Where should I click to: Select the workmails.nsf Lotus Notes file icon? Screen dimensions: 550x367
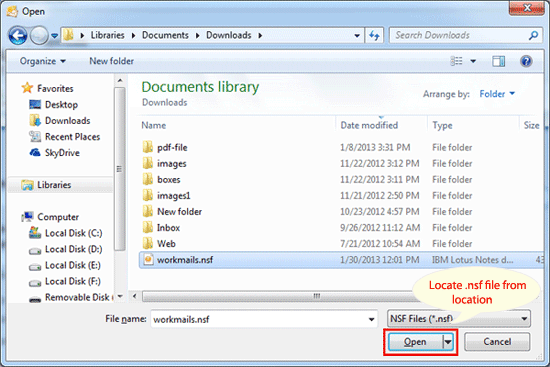[148, 260]
